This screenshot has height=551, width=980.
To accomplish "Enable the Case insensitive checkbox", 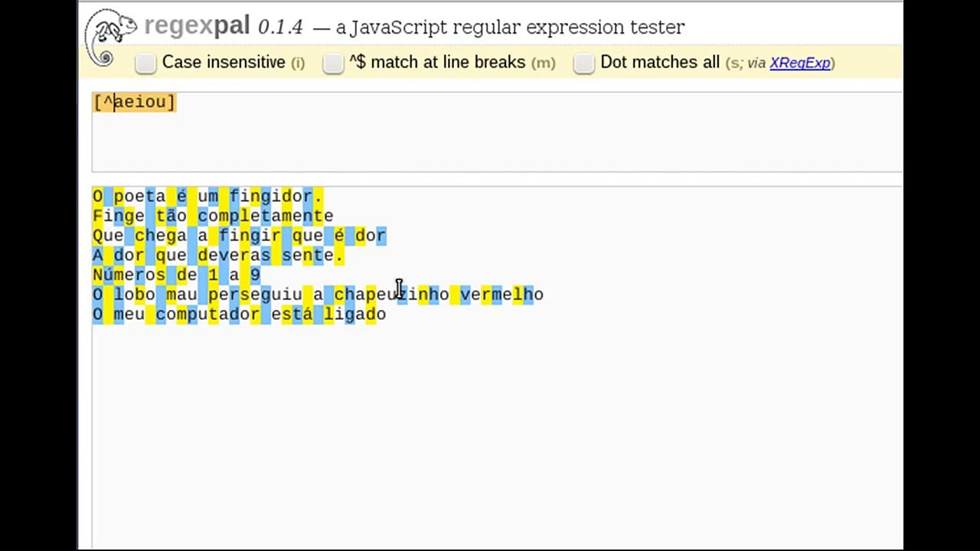I will [x=145, y=63].
